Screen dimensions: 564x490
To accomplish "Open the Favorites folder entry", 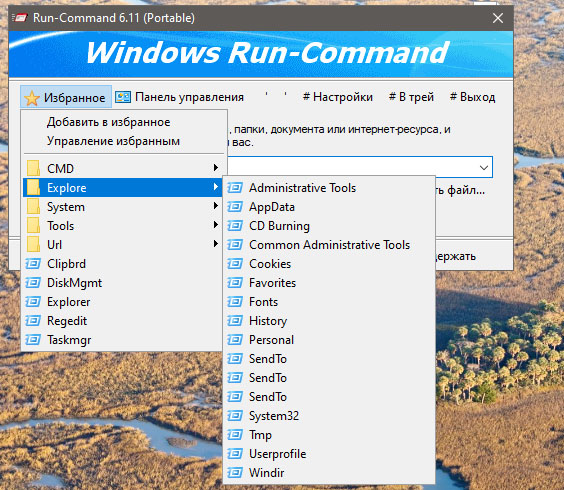I will click(x=329, y=283).
